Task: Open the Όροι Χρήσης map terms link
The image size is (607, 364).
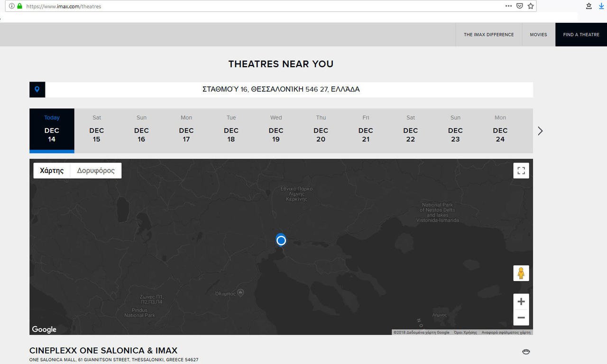Action: pos(465,332)
